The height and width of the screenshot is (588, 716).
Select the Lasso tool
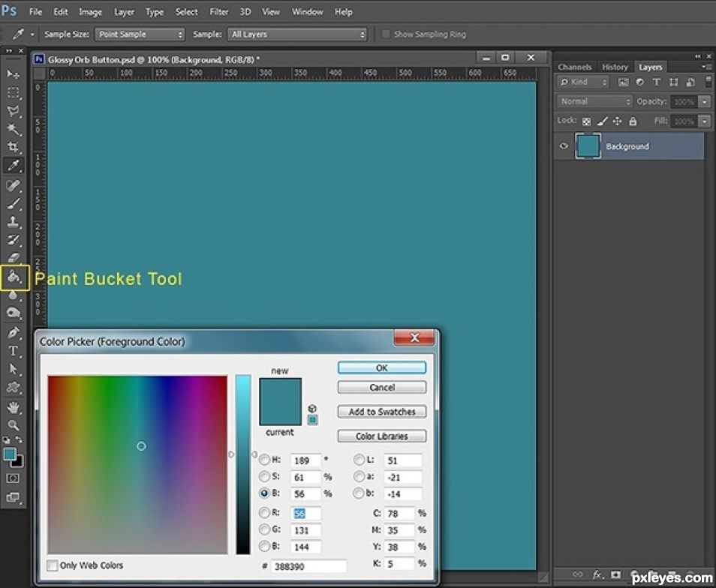pos(14,111)
